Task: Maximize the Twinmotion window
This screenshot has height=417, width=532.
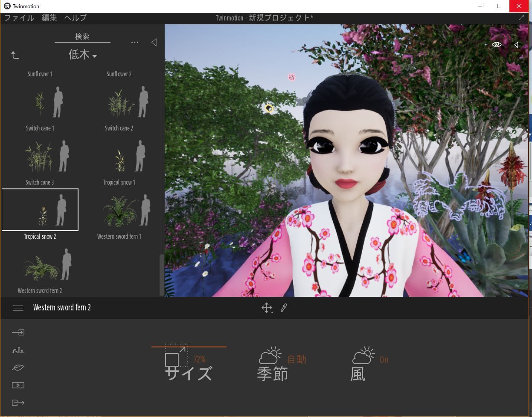Action: coord(499,6)
